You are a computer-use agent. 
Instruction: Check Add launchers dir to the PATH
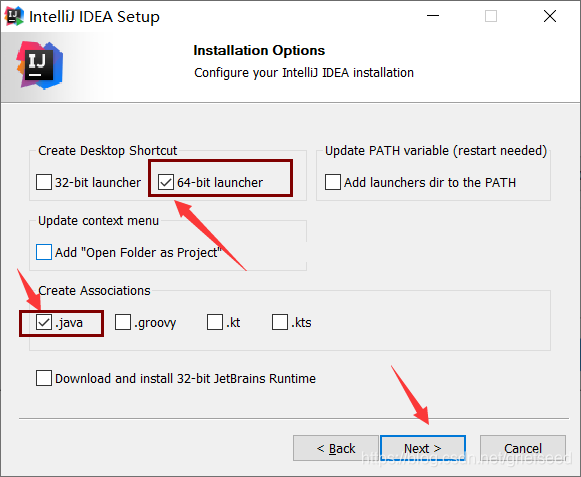[x=333, y=182]
